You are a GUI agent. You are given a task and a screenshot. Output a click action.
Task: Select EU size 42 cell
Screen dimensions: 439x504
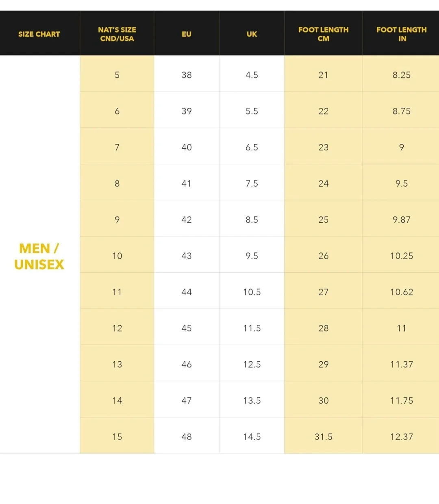187,219
